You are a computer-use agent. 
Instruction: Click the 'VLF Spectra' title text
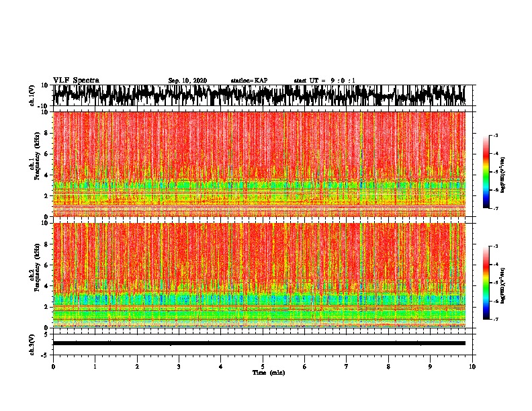point(76,81)
